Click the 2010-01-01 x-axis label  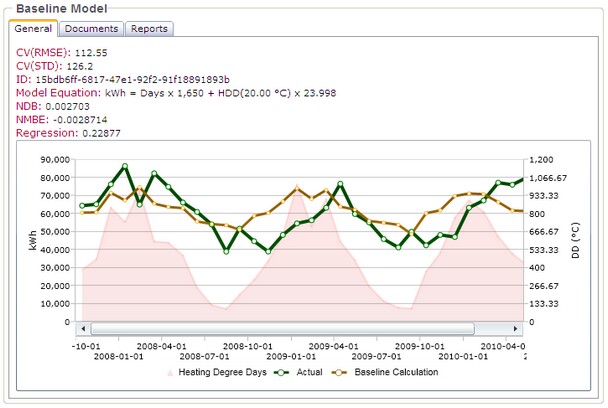point(463,356)
